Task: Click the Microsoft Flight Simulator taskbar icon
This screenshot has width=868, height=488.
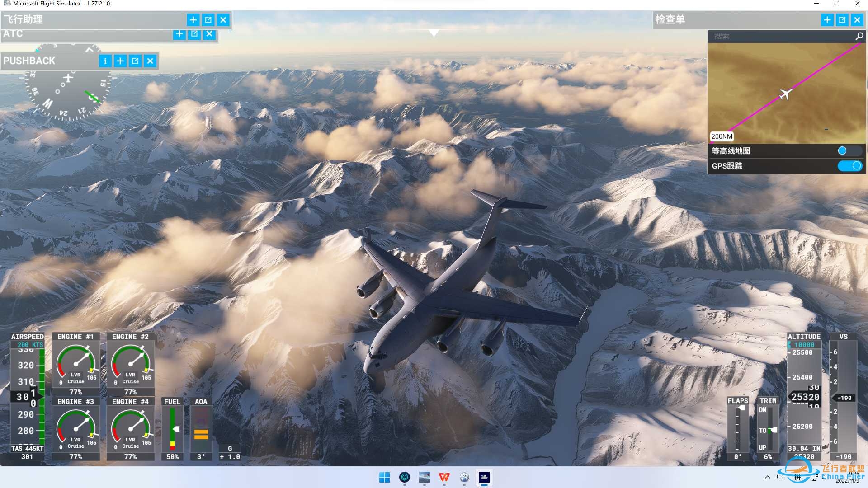Action: tap(484, 477)
